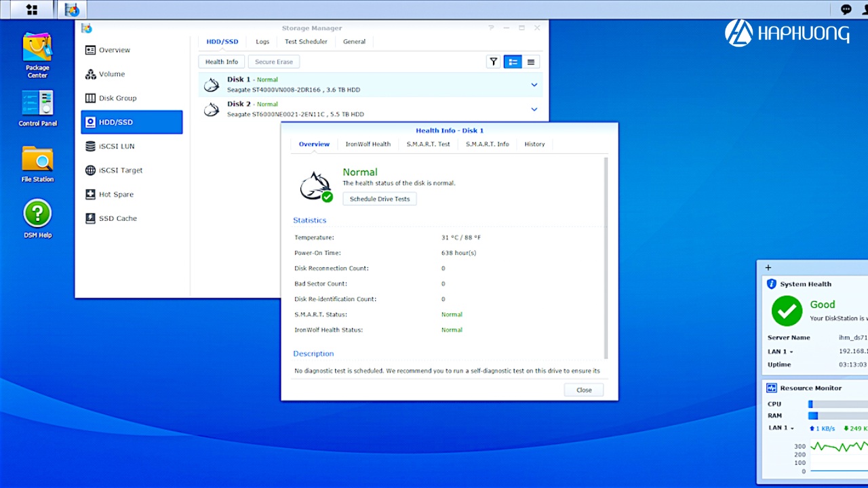View the S.M.A.R.T. Info tab
This screenshot has width=868, height=488.
(x=488, y=144)
